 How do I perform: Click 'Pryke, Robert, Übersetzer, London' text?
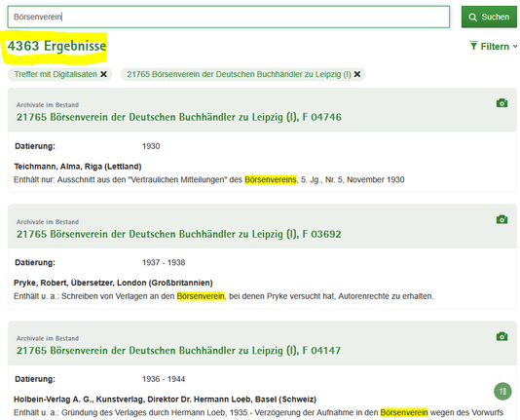[113, 283]
